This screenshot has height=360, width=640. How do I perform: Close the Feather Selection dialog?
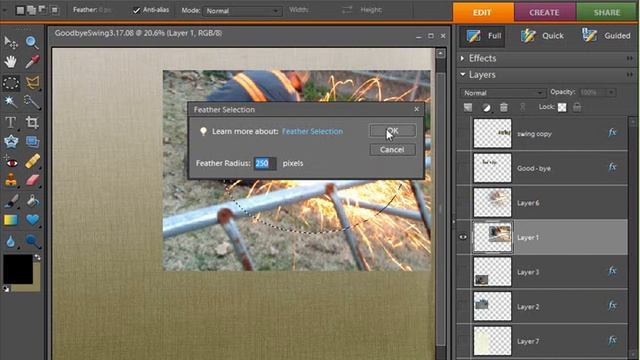pyautogui.click(x=416, y=109)
